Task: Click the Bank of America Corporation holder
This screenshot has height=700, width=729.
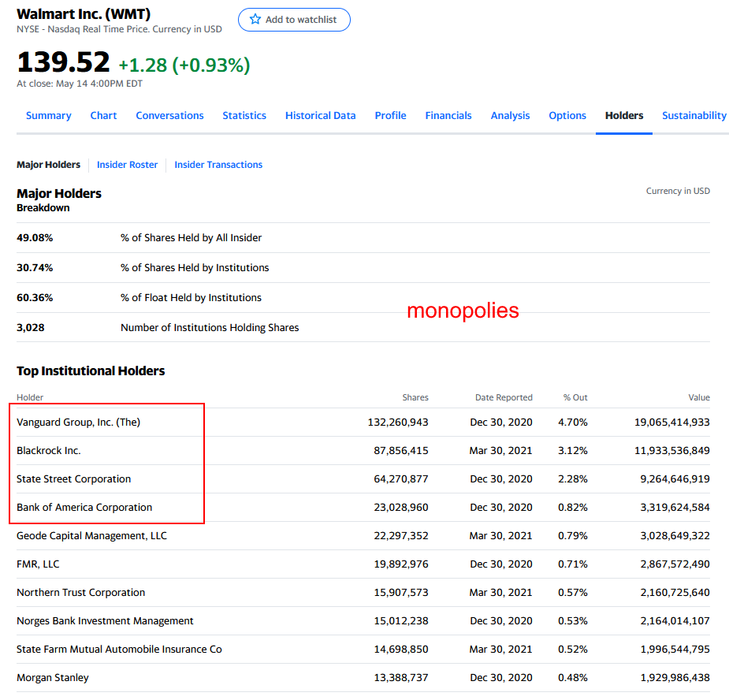Action: pyautogui.click(x=84, y=508)
